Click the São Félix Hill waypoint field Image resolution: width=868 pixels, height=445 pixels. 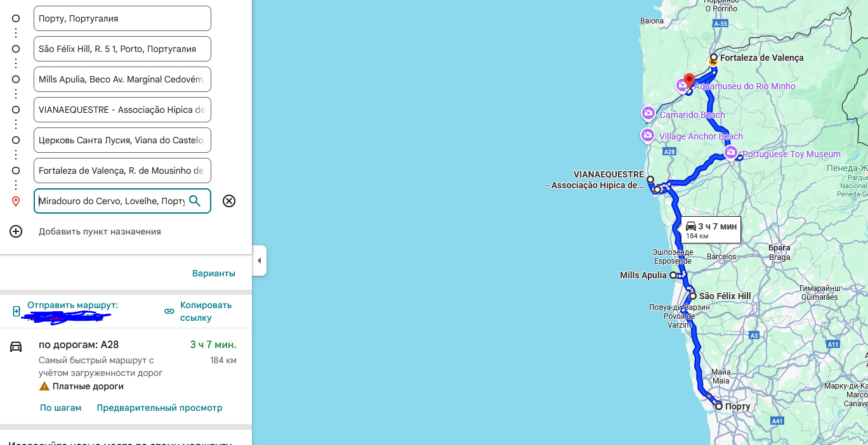click(122, 49)
